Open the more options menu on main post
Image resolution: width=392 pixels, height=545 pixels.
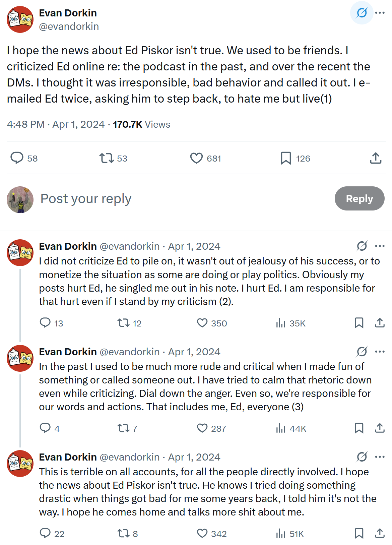point(380,13)
